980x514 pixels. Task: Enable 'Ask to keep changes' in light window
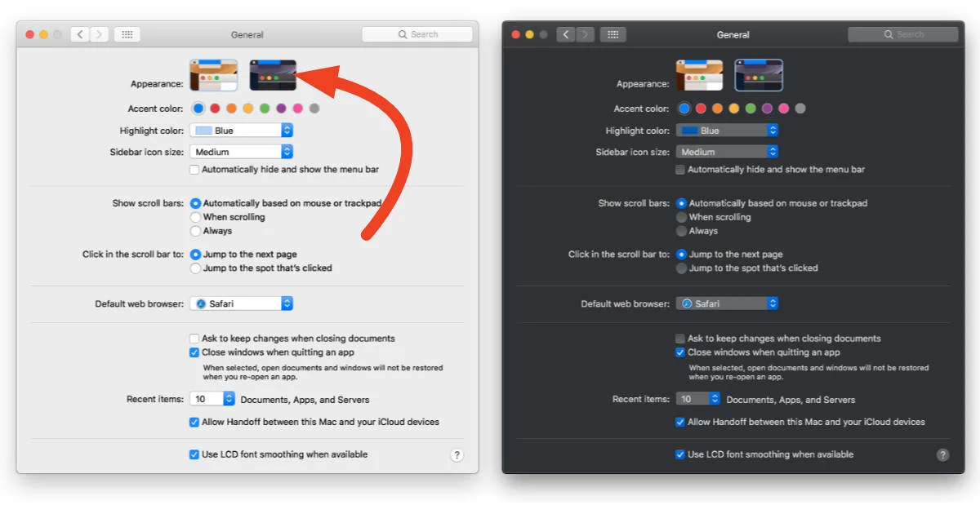194,339
